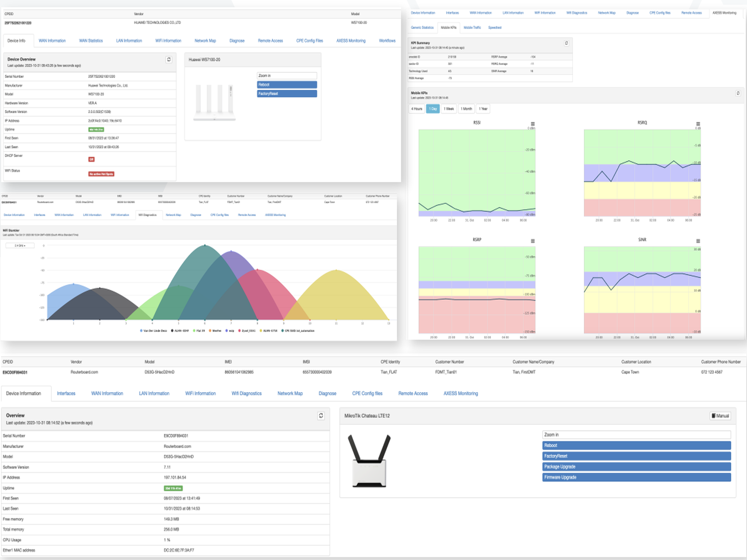Click FactoryReset in the MikroTik Chateau panel

click(636, 456)
